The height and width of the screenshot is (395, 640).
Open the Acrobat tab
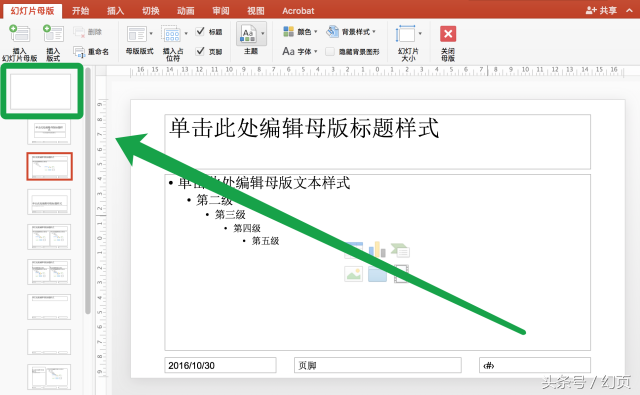tap(298, 11)
